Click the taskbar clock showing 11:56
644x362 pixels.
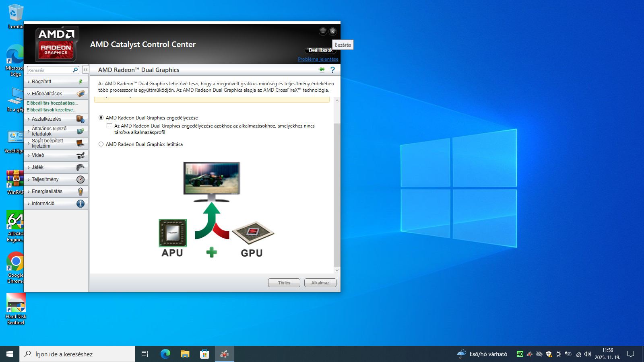pyautogui.click(x=607, y=354)
